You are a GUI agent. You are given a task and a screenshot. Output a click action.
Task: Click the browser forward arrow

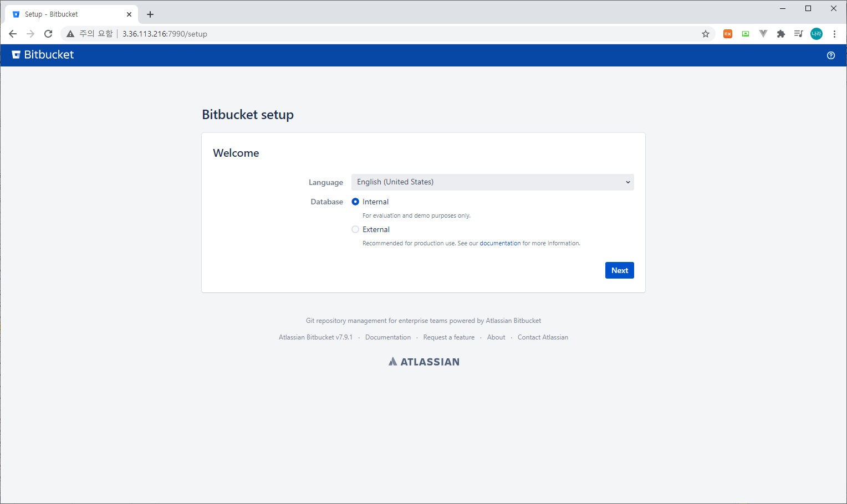(x=30, y=34)
